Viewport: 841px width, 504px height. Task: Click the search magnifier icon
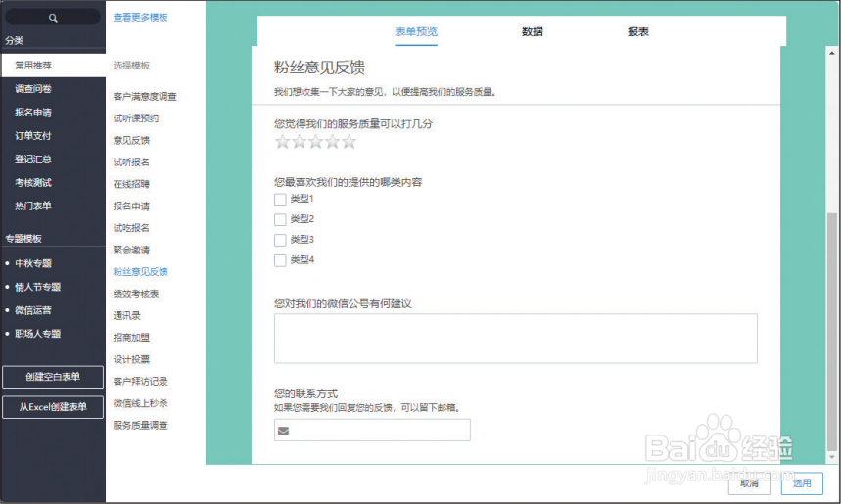coord(53,18)
